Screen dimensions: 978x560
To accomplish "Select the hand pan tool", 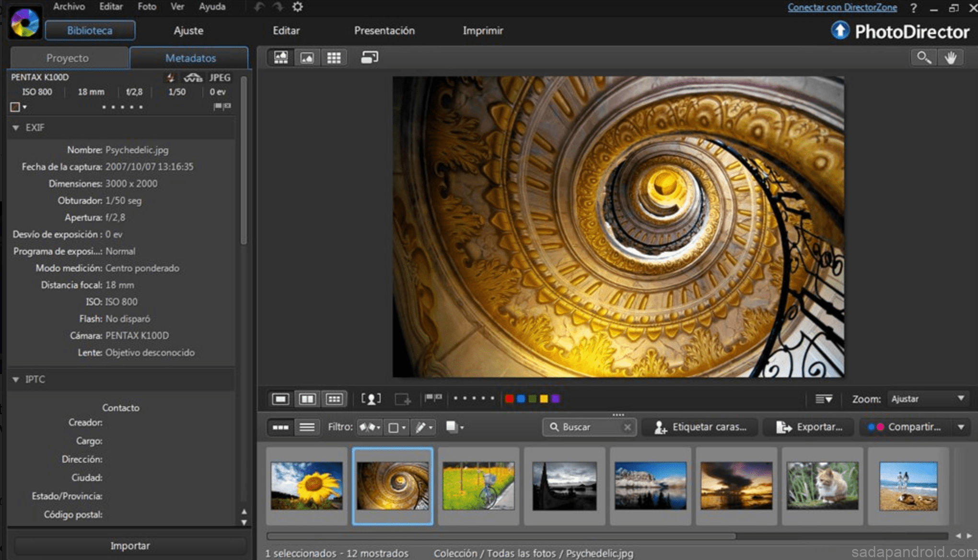I will (x=950, y=58).
